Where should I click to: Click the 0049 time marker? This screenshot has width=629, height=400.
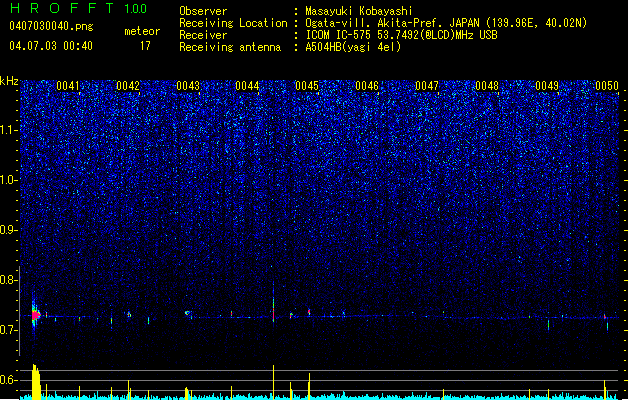click(547, 86)
